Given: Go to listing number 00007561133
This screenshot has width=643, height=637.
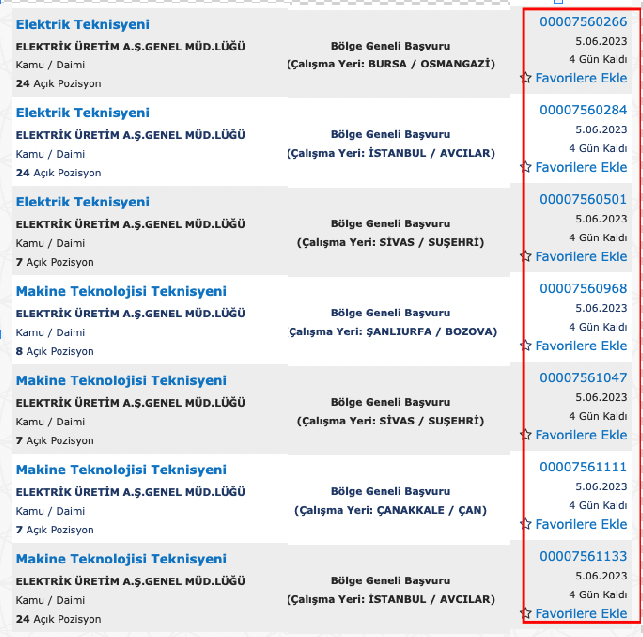Looking at the screenshot, I should [x=583, y=556].
